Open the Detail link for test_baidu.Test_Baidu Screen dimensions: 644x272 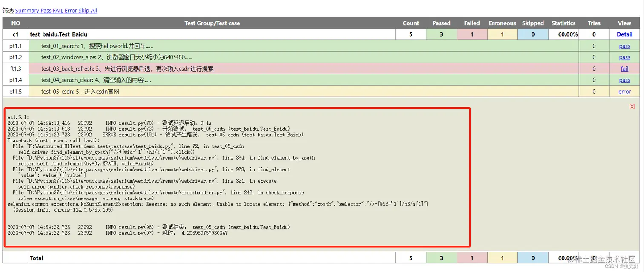(624, 34)
